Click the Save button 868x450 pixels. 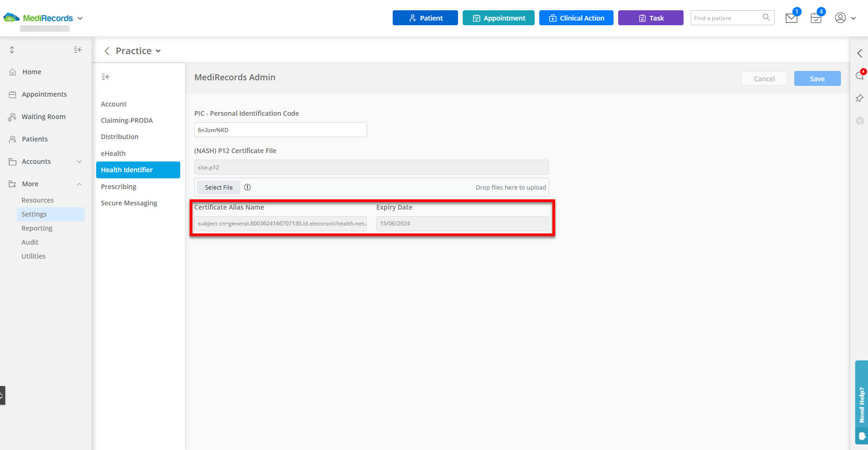point(818,78)
